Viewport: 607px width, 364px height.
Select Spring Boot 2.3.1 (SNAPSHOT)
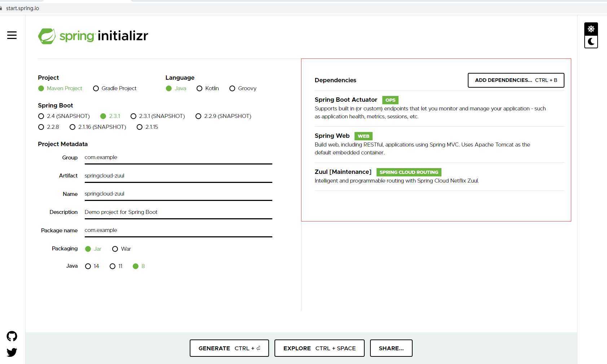158,116
